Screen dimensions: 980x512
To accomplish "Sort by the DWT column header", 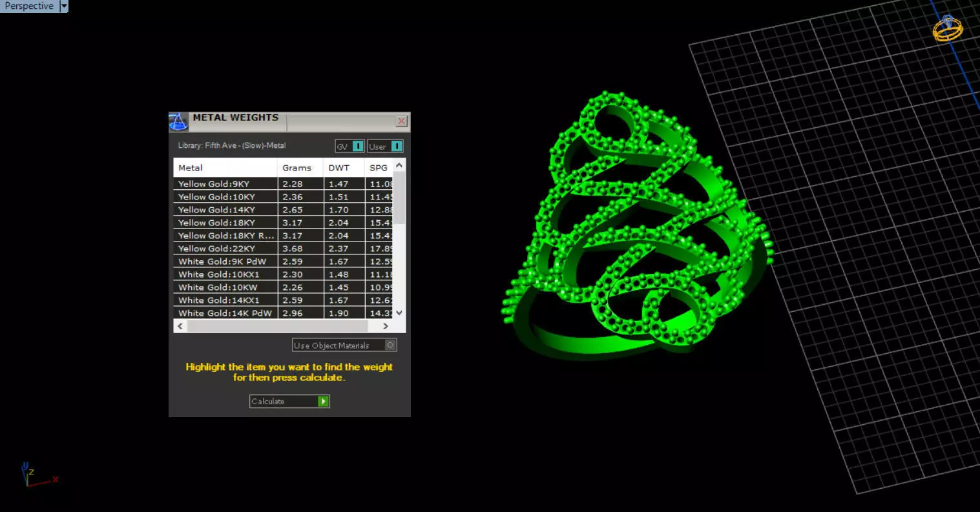I will tap(344, 168).
